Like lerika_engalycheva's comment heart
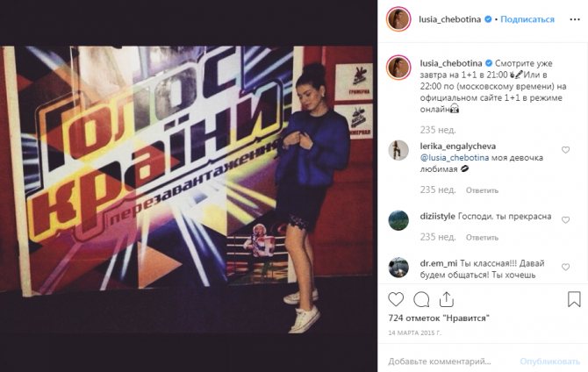 565,150
